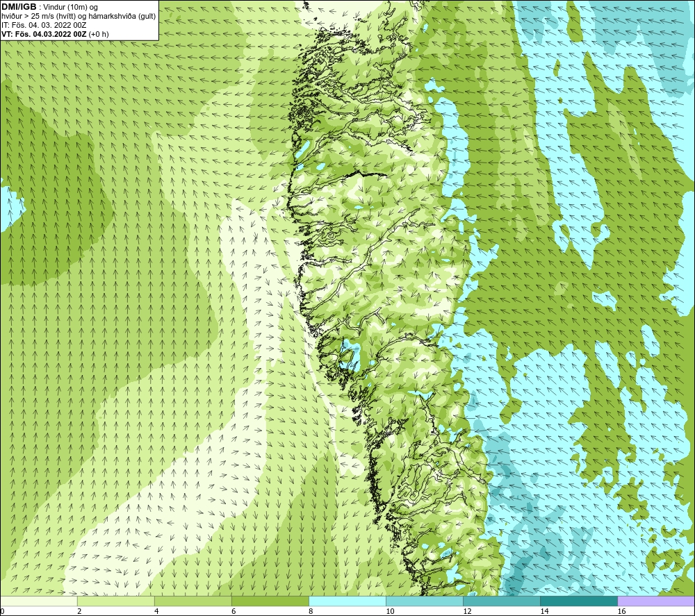Click the 14–16 m/s deep teal legend swatch
The width and height of the screenshot is (695, 616).
(578, 601)
